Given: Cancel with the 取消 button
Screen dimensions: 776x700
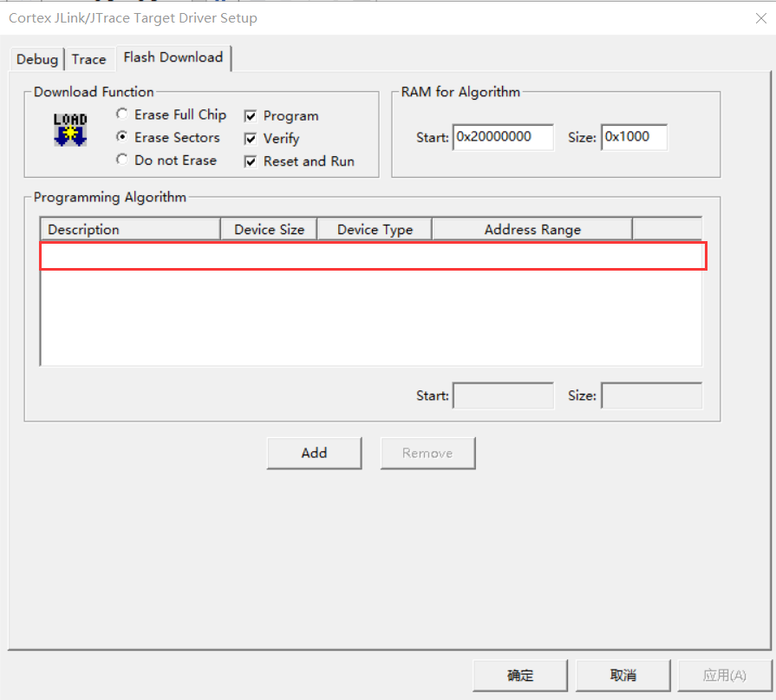Looking at the screenshot, I should pyautogui.click(x=623, y=675).
